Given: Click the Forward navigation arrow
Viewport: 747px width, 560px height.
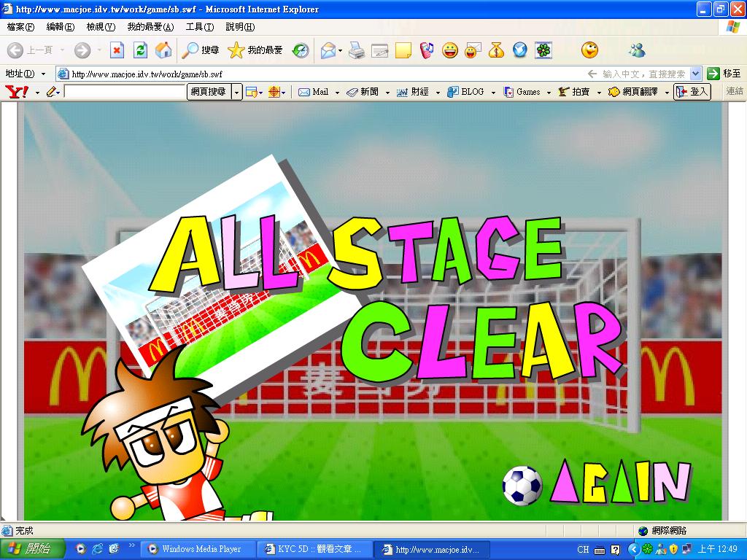Looking at the screenshot, I should coord(82,50).
